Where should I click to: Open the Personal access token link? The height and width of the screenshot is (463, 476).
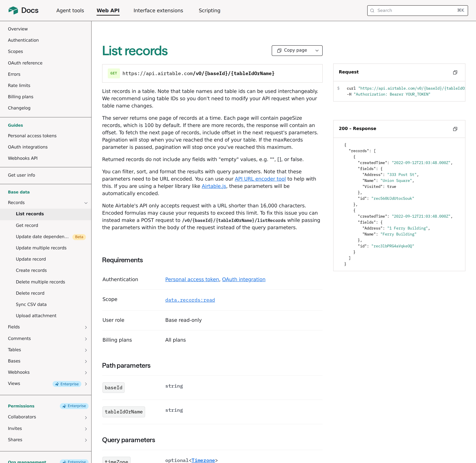pyautogui.click(x=192, y=279)
